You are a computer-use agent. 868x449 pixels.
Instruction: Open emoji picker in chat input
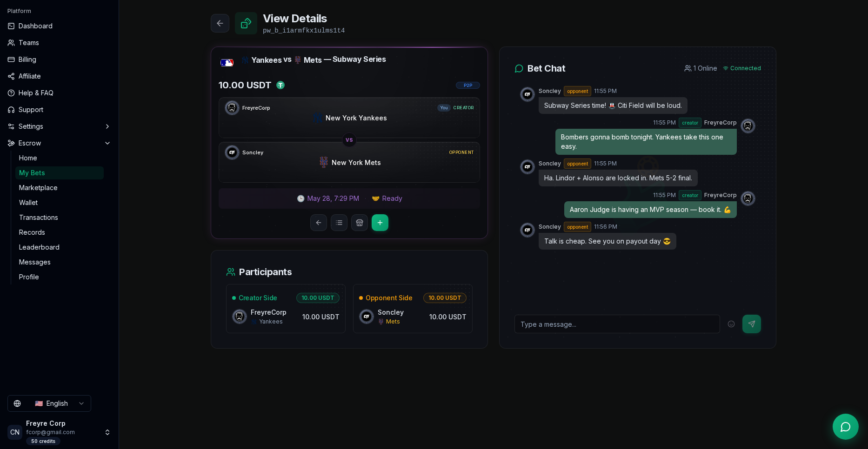(x=731, y=324)
